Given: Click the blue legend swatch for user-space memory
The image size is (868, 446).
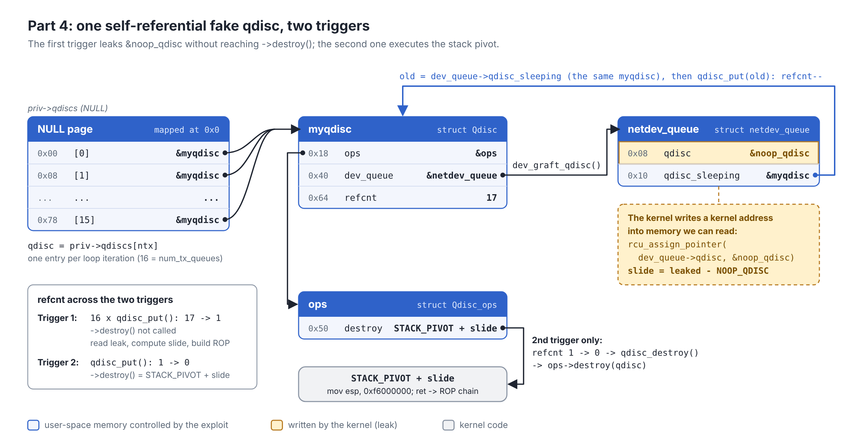Looking at the screenshot, I should (x=33, y=425).
